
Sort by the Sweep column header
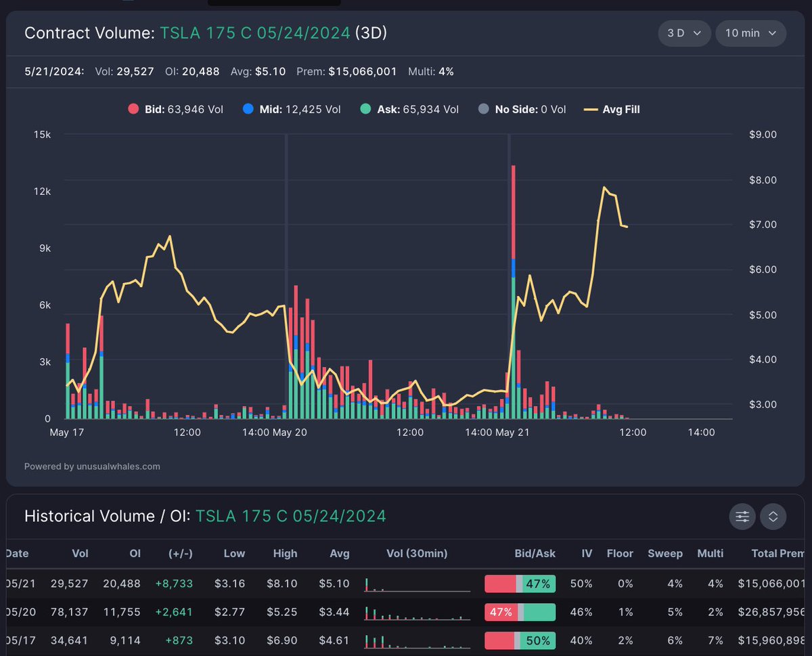coord(664,553)
